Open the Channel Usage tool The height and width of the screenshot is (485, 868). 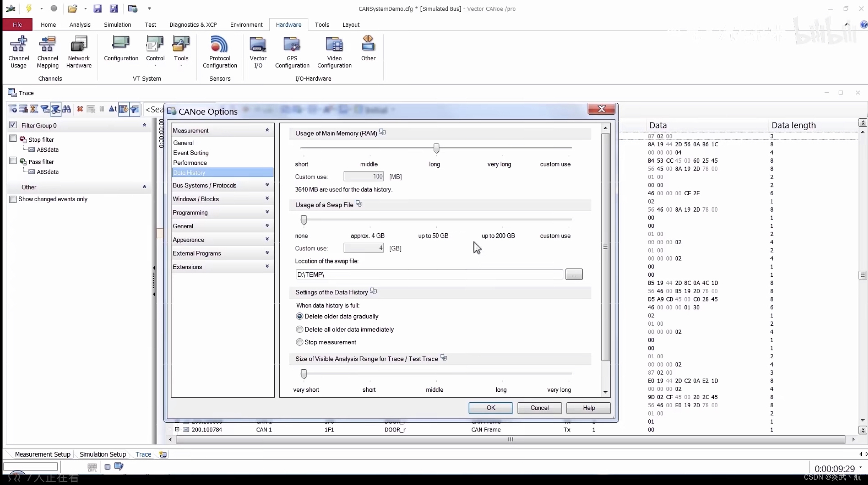click(x=19, y=50)
